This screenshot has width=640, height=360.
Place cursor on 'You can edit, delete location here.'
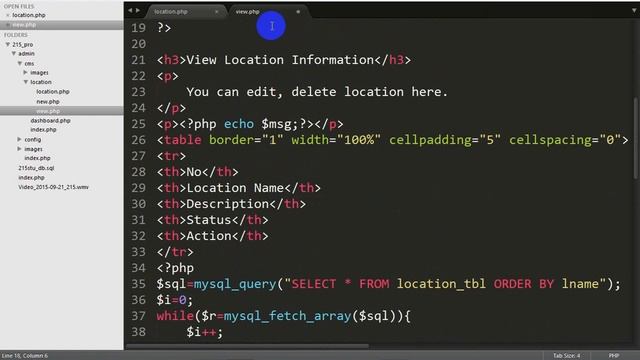(x=317, y=92)
